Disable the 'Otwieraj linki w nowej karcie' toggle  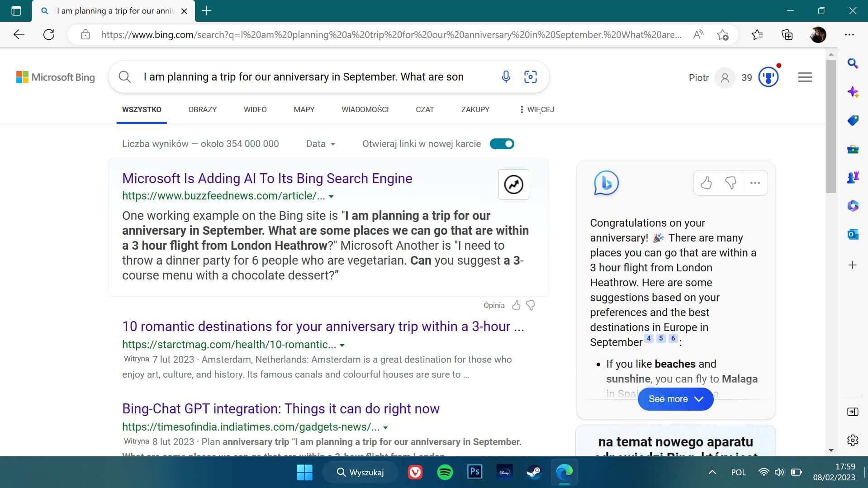[x=502, y=143]
